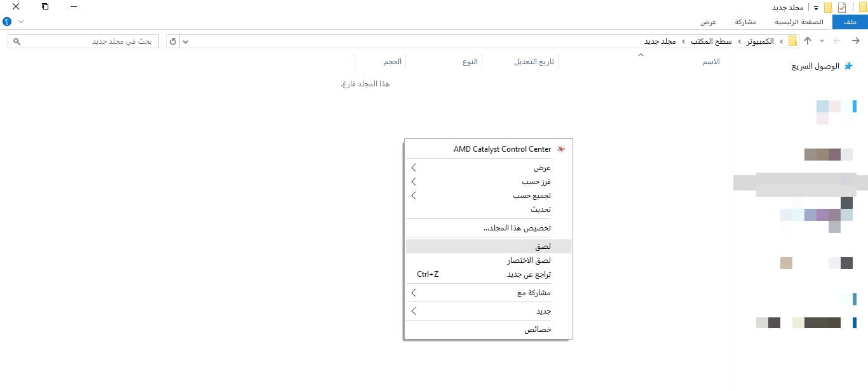
Task: Click the magnifier search icon
Action: pos(17,41)
